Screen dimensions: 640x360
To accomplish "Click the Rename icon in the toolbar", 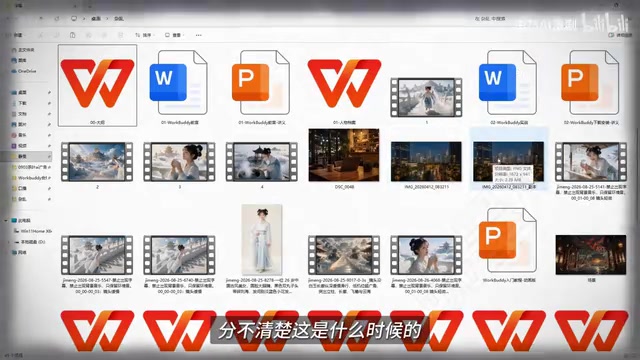I will tap(88, 35).
